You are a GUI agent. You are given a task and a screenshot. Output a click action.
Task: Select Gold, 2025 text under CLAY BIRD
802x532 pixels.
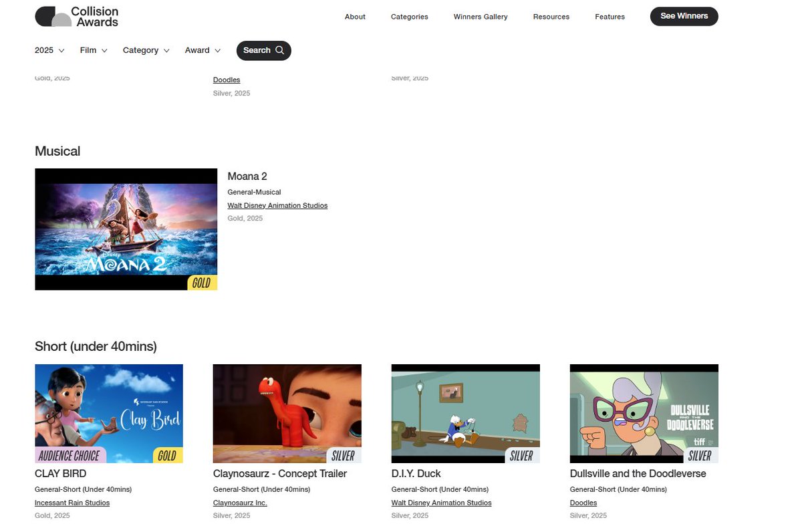(x=52, y=515)
